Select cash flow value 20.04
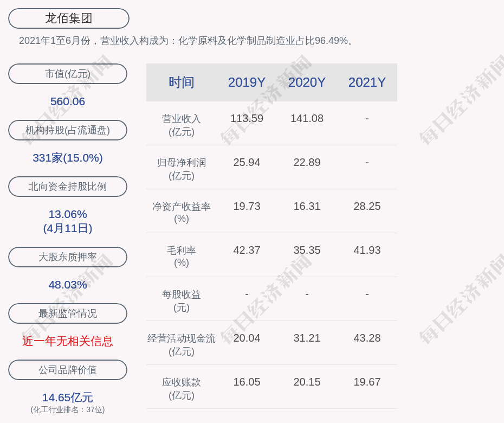Viewport: 504px width, 423px height. (x=247, y=338)
